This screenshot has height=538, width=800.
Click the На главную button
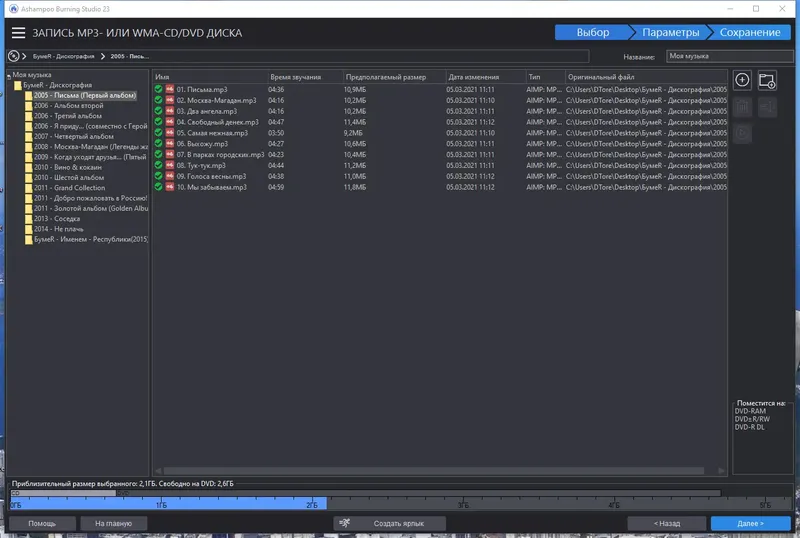click(113, 523)
